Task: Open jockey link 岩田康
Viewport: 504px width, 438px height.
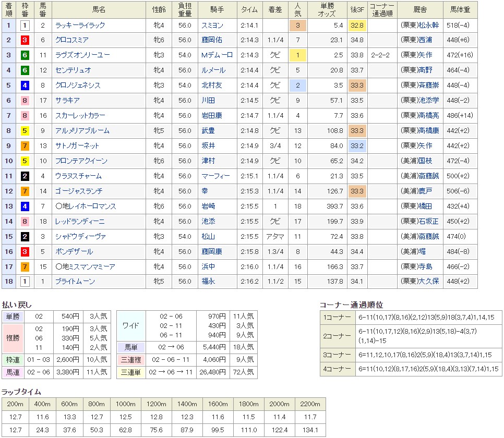Action: [x=212, y=116]
